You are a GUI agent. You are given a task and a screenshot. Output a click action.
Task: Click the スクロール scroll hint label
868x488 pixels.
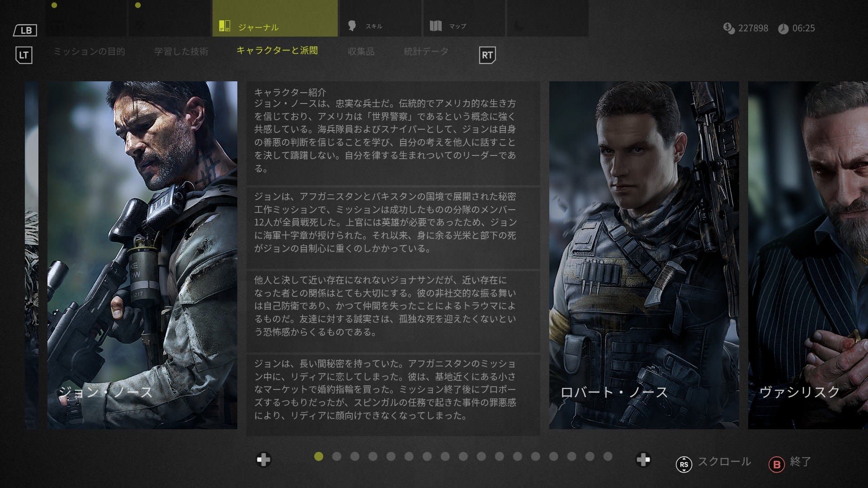pos(724,462)
